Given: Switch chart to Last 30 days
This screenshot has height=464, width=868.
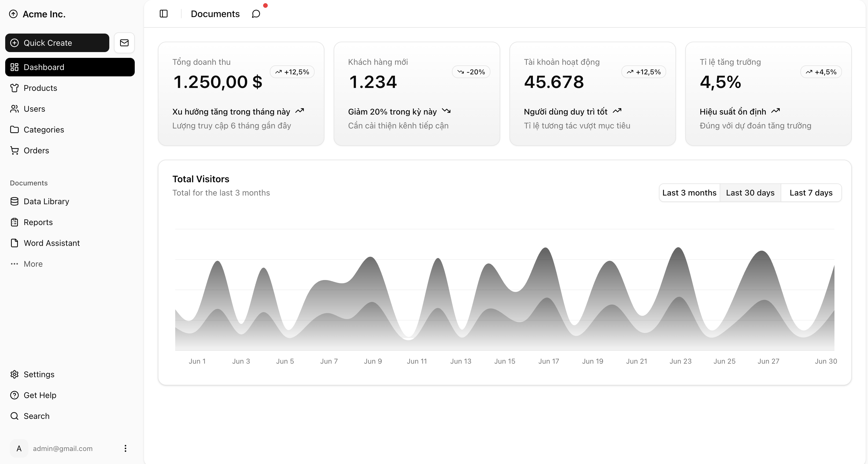Looking at the screenshot, I should tap(750, 193).
